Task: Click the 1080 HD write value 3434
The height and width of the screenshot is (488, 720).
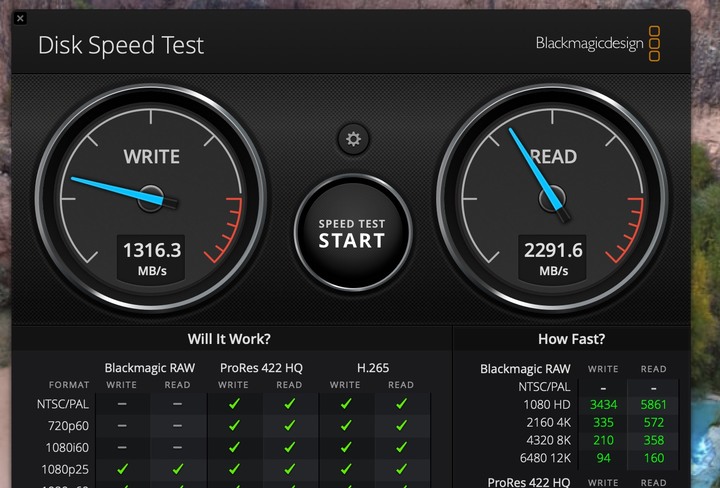Action: click(x=603, y=404)
